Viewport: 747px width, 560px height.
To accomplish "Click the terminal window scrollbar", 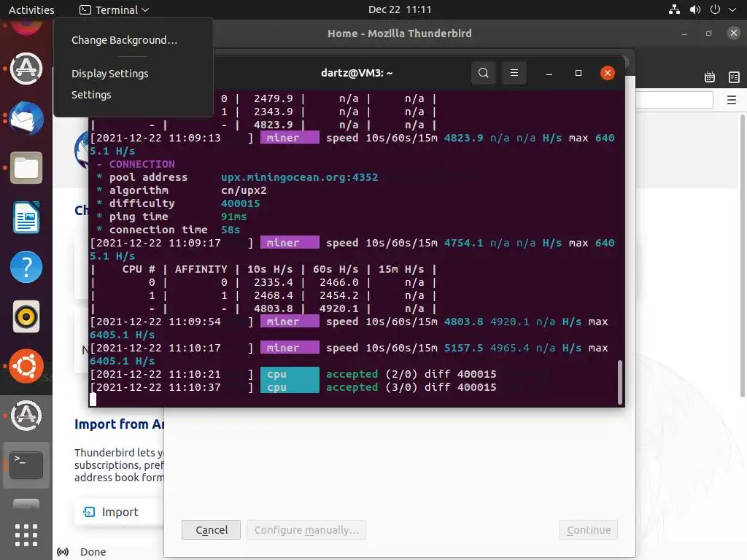I will 620,382.
